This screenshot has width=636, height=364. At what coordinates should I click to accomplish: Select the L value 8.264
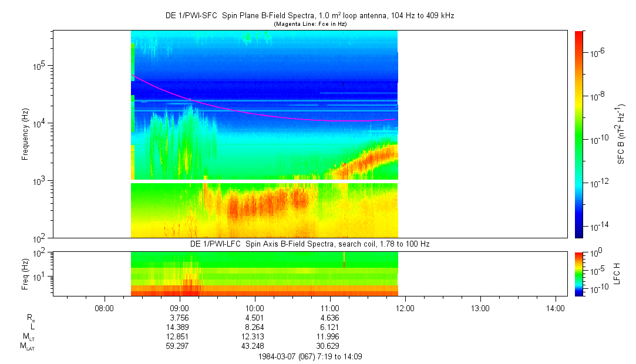click(x=254, y=327)
